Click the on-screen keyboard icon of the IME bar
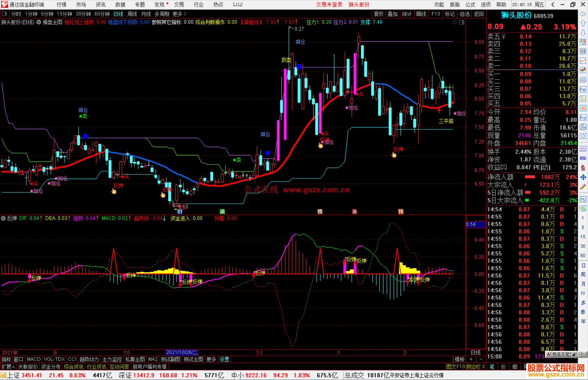The image size is (588, 380). 584,354
